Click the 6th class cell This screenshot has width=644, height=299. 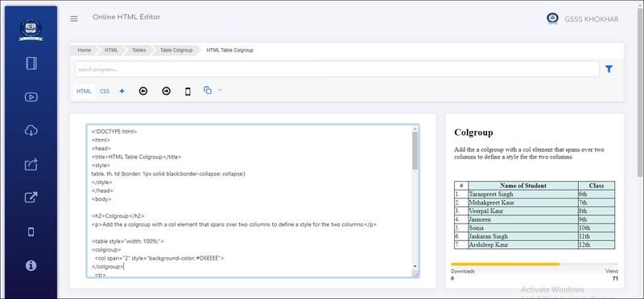click(597, 194)
